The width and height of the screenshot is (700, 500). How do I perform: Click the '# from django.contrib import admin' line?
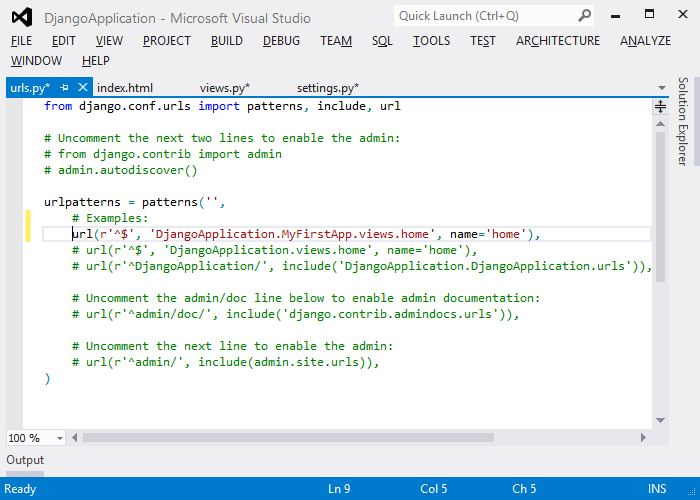(162, 154)
